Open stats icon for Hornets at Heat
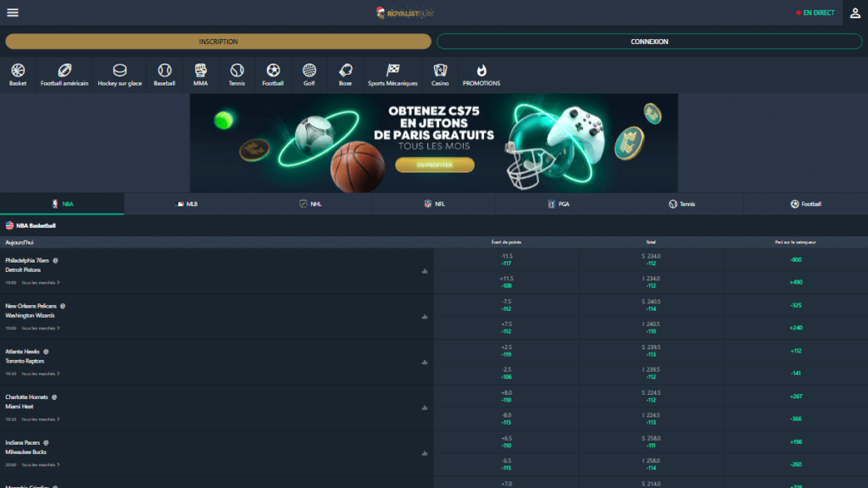 pos(425,408)
